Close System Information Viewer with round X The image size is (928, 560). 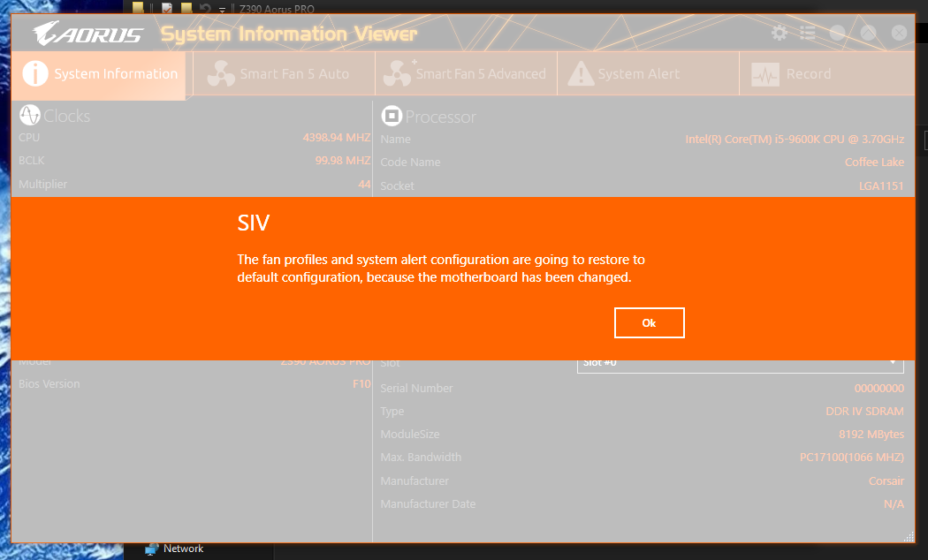pyautogui.click(x=899, y=33)
